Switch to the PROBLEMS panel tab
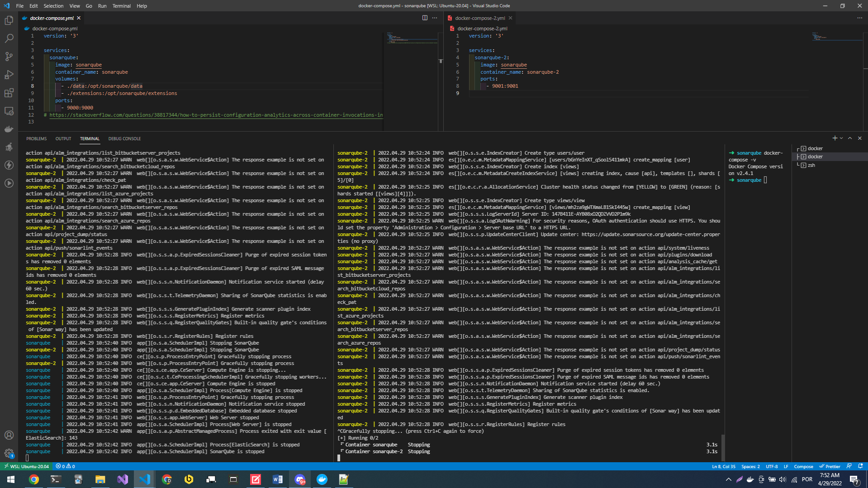The height and width of the screenshot is (488, 868). point(36,139)
